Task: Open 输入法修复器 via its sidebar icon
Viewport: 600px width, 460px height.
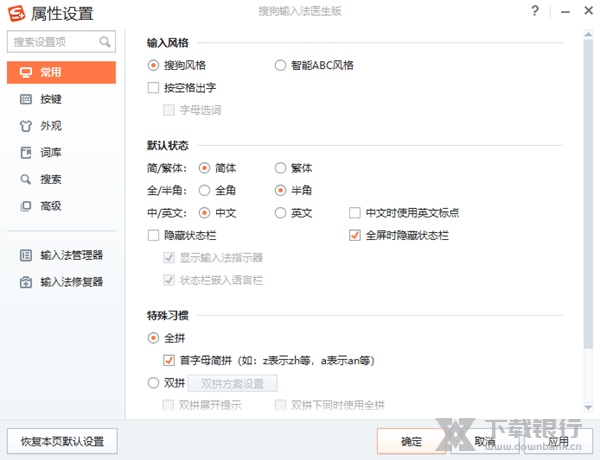Action: point(26,282)
